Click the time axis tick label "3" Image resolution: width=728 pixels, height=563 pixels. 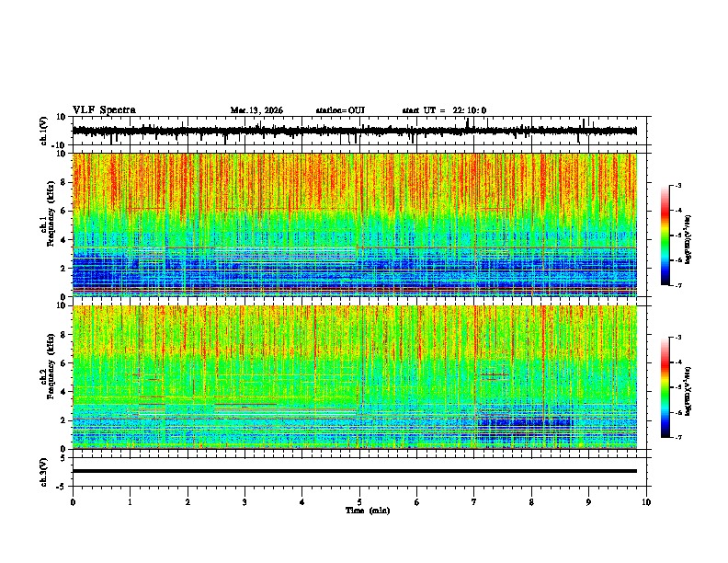245,502
